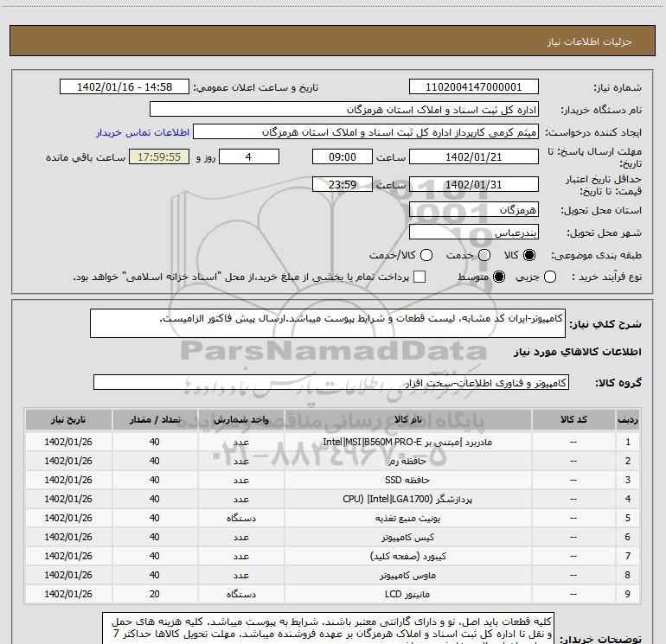Select the حافظه رم item name
Screen dimensions: 666x644
click(x=407, y=461)
